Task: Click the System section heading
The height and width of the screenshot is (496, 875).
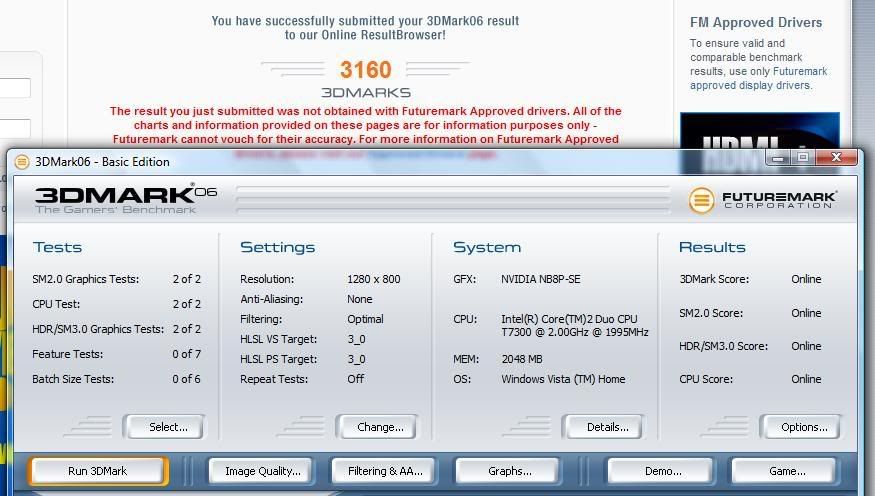Action: point(487,247)
